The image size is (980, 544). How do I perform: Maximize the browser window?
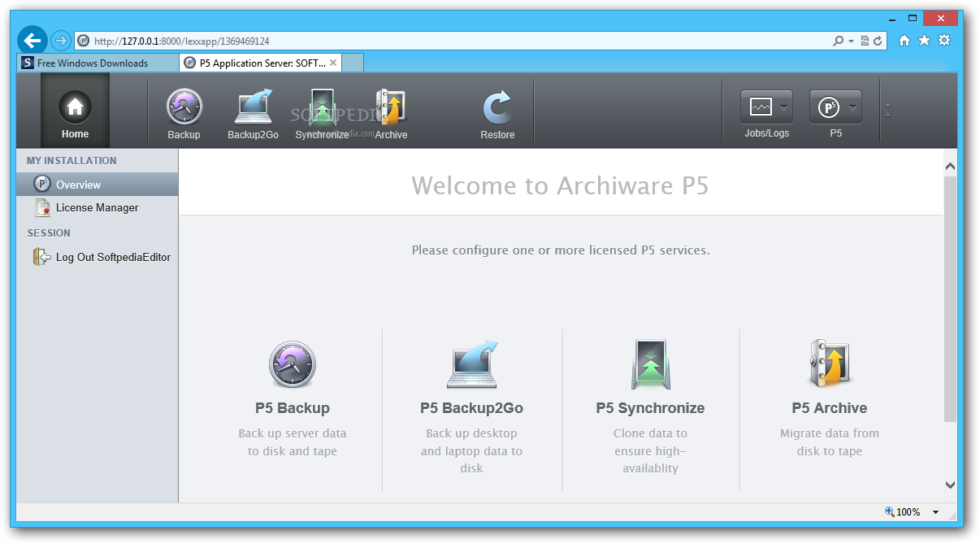pyautogui.click(x=913, y=17)
